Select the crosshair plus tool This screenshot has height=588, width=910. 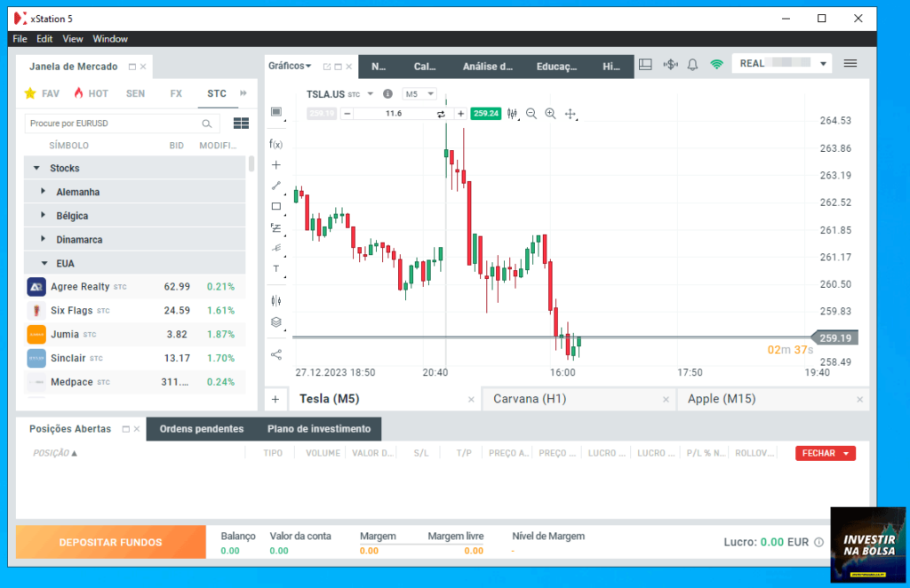click(276, 164)
